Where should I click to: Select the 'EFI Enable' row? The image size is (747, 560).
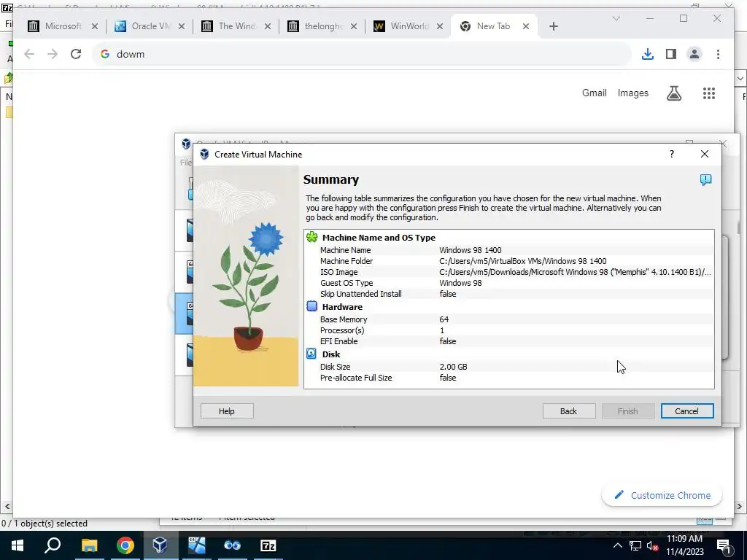click(508, 341)
